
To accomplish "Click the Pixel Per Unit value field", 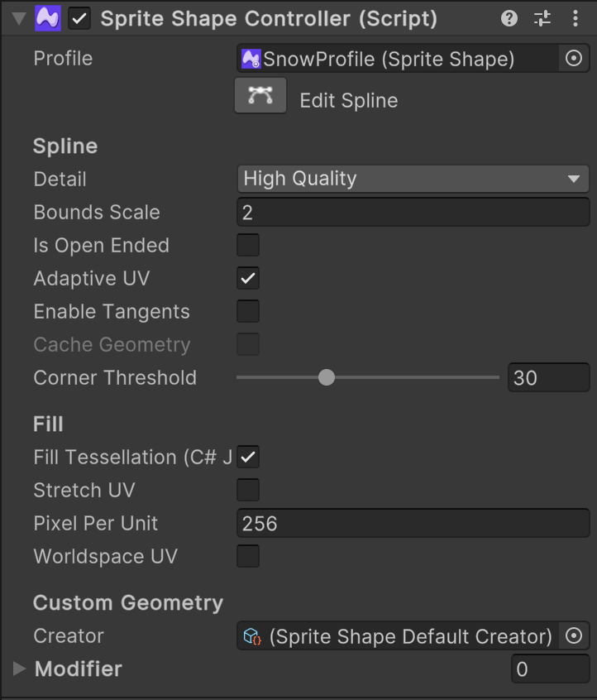I will point(413,523).
